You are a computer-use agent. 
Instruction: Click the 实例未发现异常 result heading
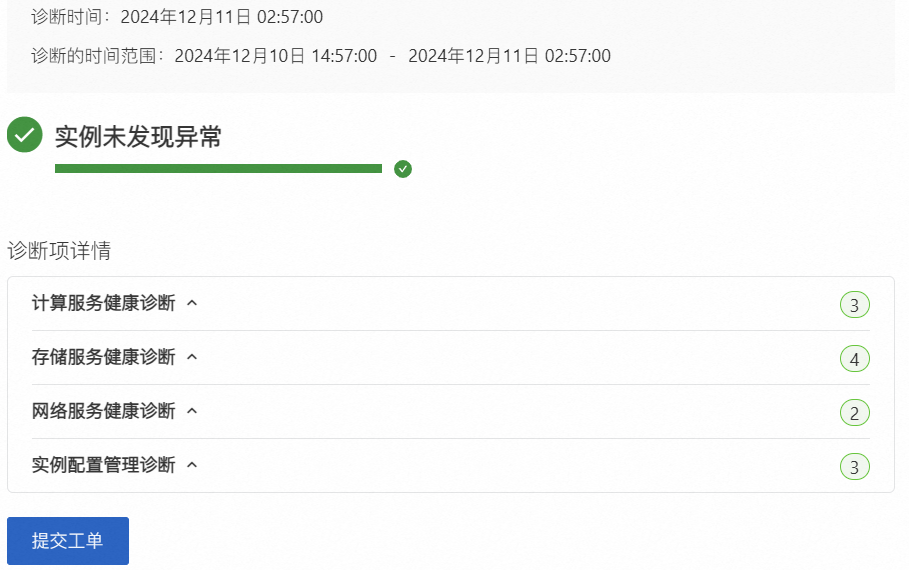(138, 137)
